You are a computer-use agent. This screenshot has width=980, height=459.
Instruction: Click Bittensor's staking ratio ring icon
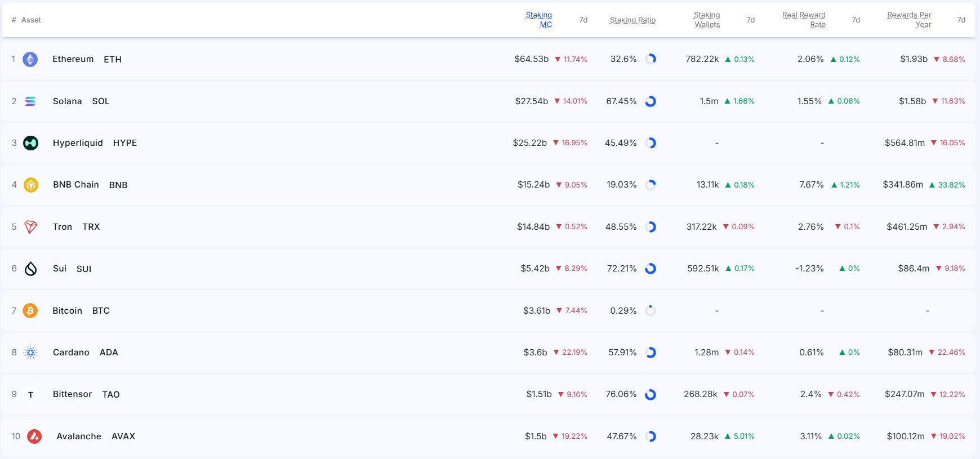(651, 395)
